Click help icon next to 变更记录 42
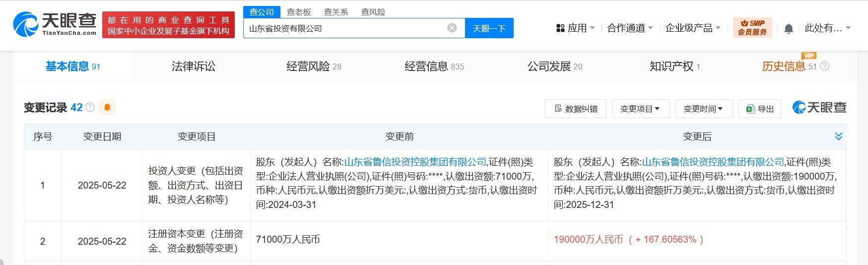This screenshot has width=868, height=265. (x=90, y=107)
